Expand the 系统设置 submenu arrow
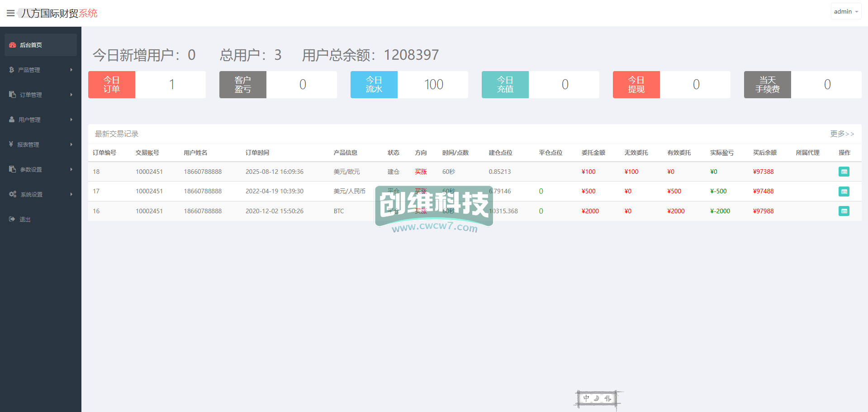 pos(71,194)
